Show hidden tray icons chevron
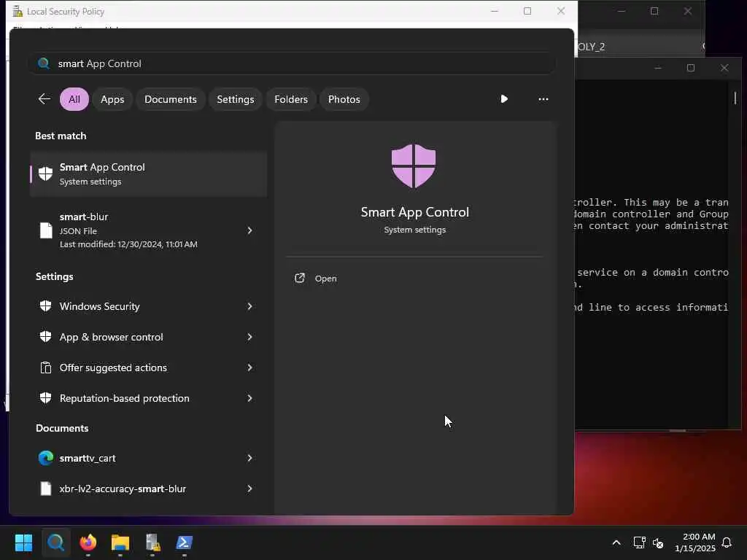The image size is (747, 560). pyautogui.click(x=616, y=542)
